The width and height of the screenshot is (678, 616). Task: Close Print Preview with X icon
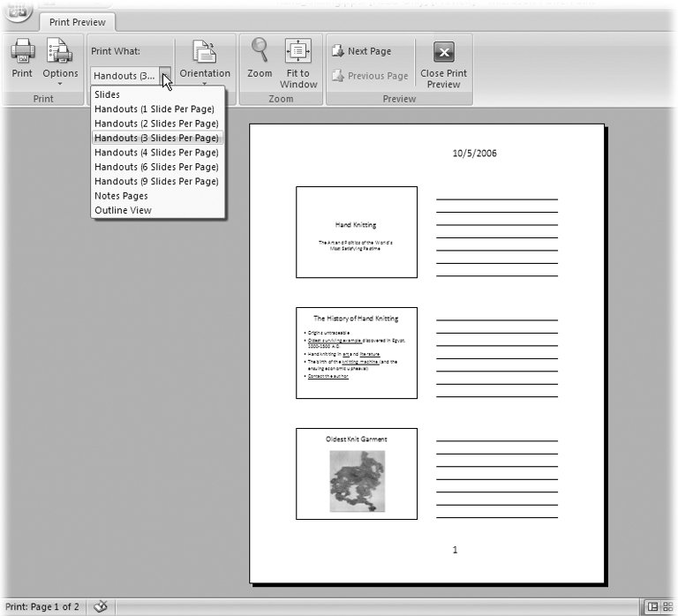(444, 53)
